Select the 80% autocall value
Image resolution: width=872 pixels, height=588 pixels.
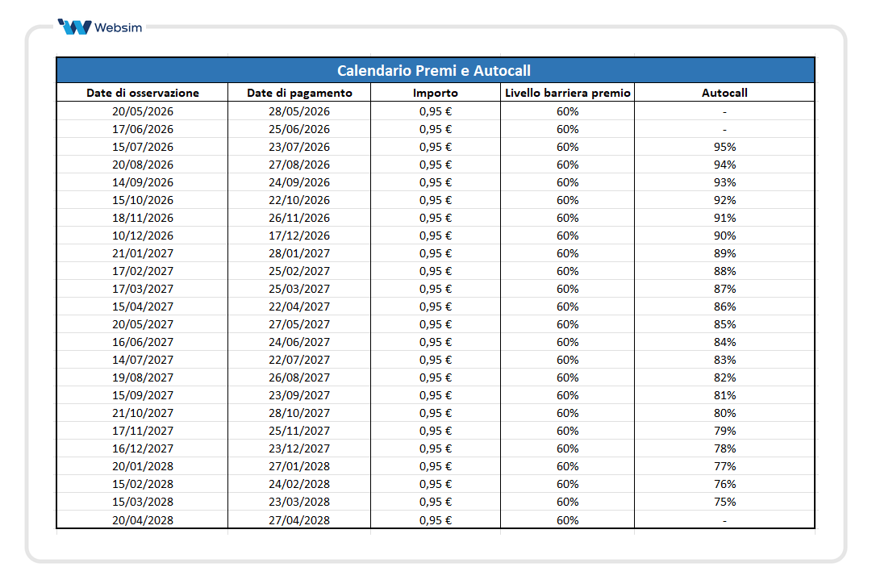(x=725, y=413)
